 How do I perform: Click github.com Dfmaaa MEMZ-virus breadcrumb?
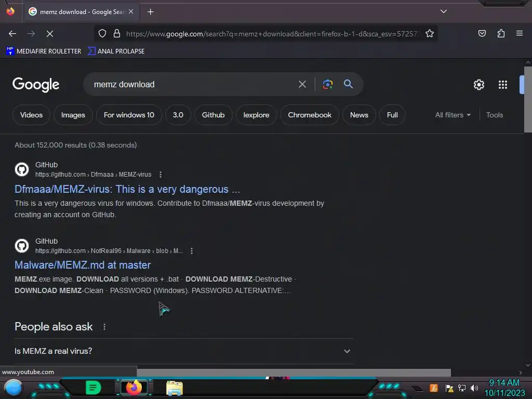tap(94, 175)
